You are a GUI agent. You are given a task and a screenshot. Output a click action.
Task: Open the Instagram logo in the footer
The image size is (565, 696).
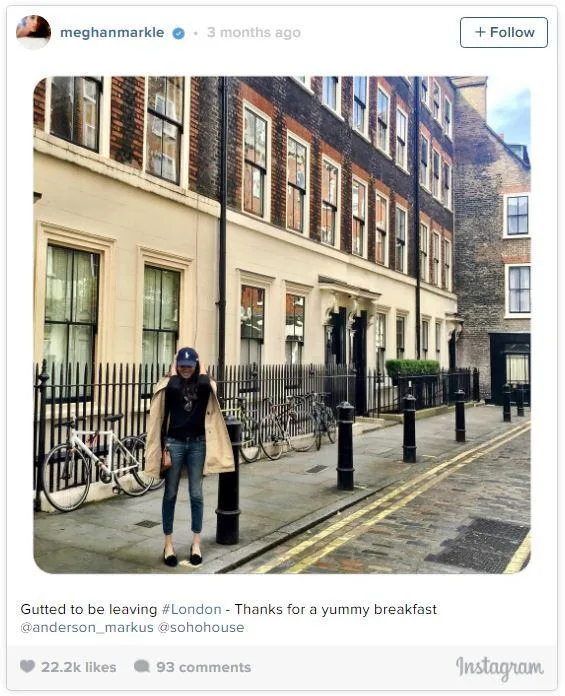tap(500, 668)
